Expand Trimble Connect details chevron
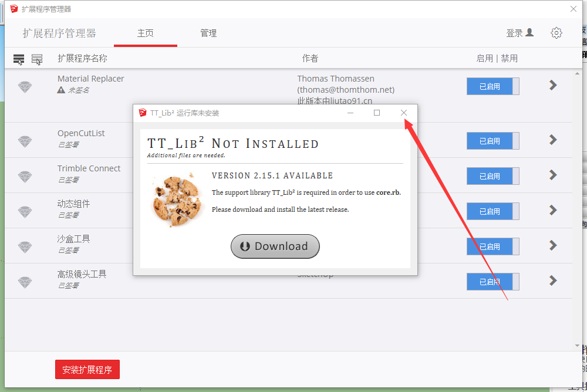Image resolution: width=587 pixels, height=392 pixels. coord(553,175)
